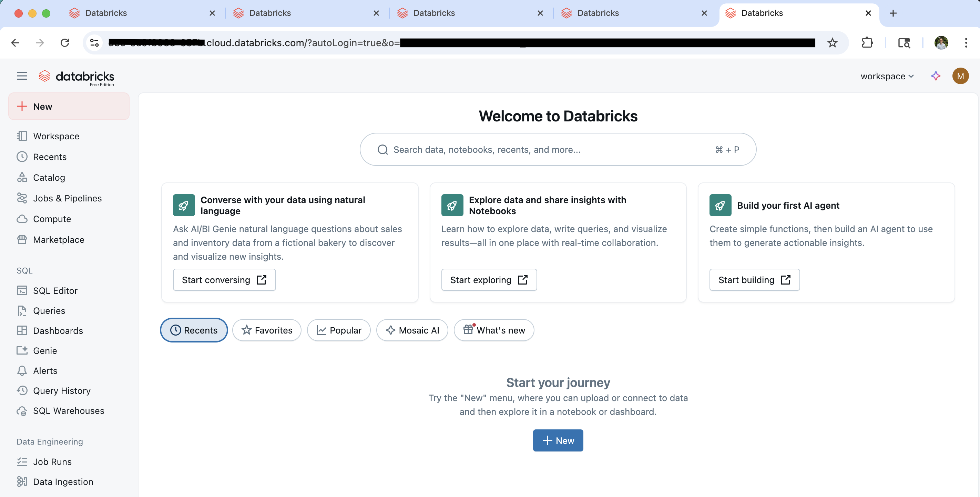Open a new browser tab
The height and width of the screenshot is (497, 980).
coord(893,13)
